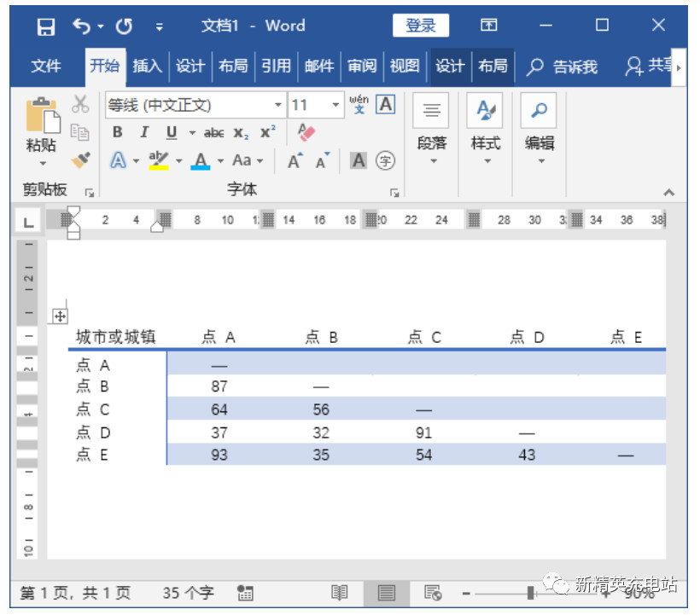The height and width of the screenshot is (615, 700).
Task: Click the 登录 sign-in button
Action: click(x=420, y=25)
